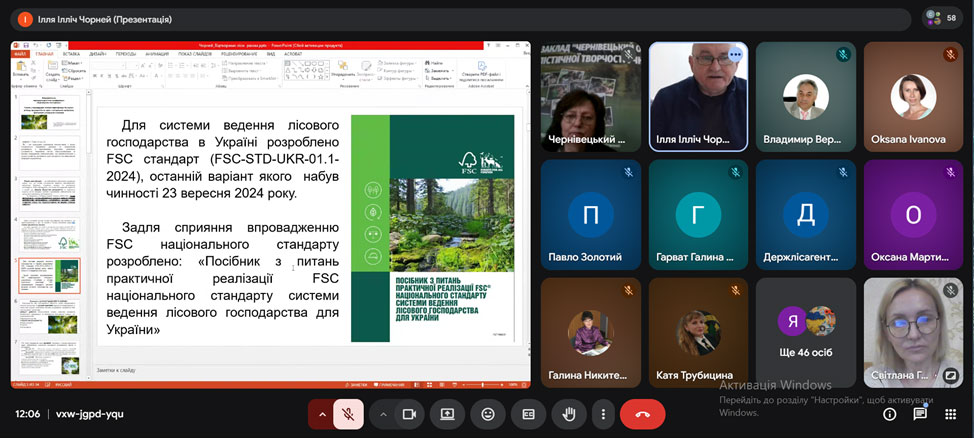Open more options three-dot menu
The width and height of the screenshot is (974, 438).
point(601,413)
